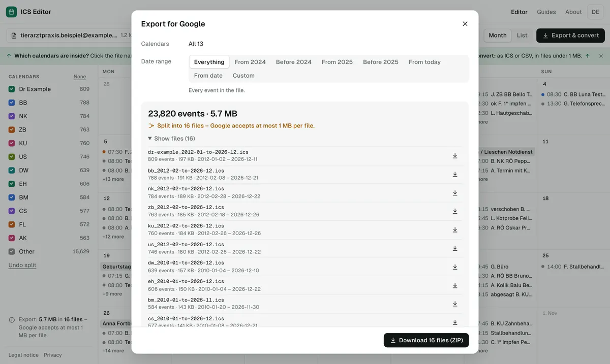The height and width of the screenshot is (364, 610).
Task: Close the Export for Google dialog
Action: pos(465,24)
